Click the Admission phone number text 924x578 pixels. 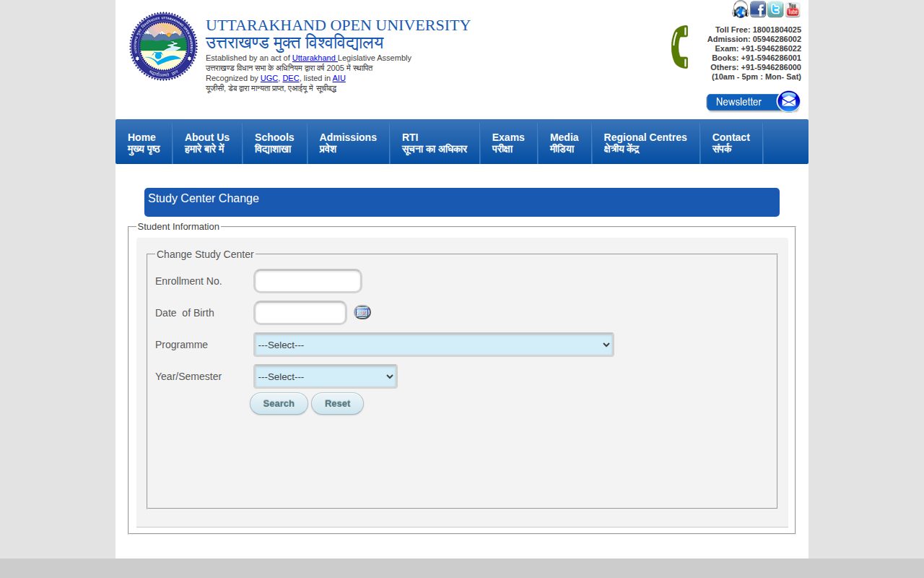pyautogui.click(x=754, y=39)
